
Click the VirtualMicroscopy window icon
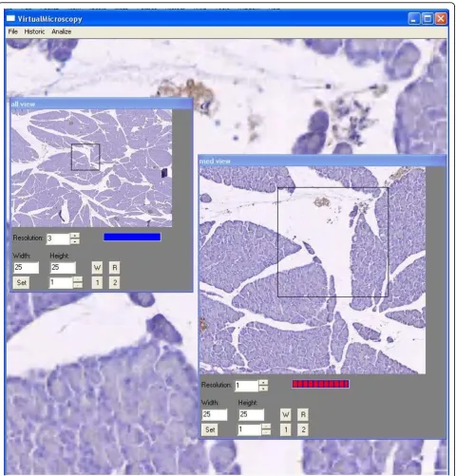(11, 19)
